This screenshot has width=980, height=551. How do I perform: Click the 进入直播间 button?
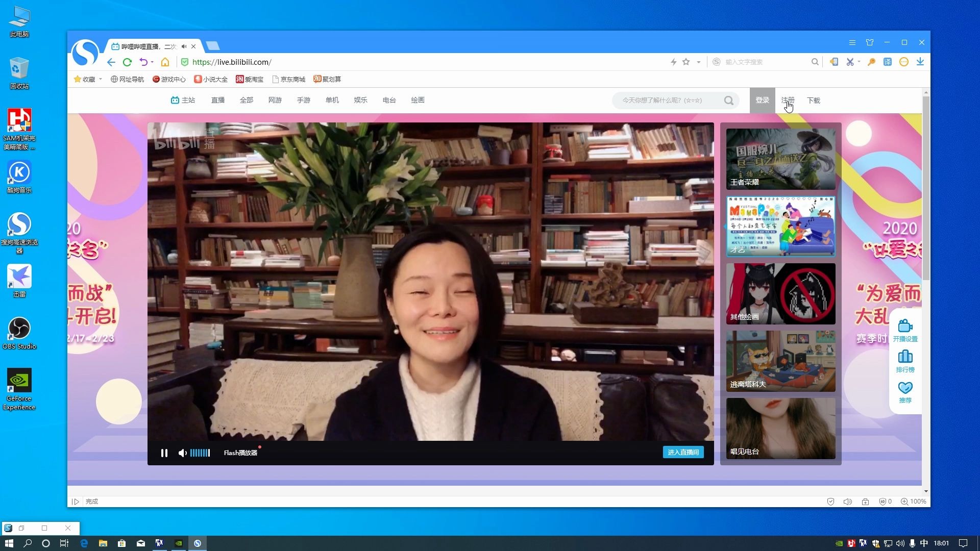point(683,452)
